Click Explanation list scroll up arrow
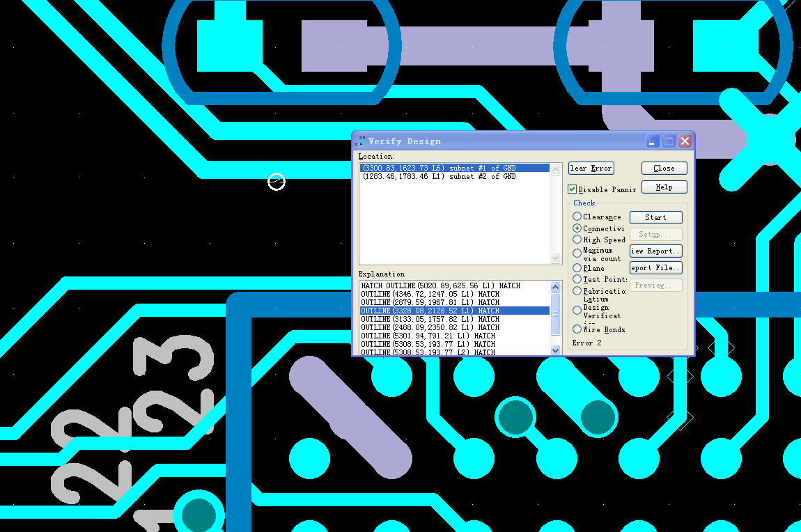Image resolution: width=801 pixels, height=532 pixels. click(x=556, y=287)
